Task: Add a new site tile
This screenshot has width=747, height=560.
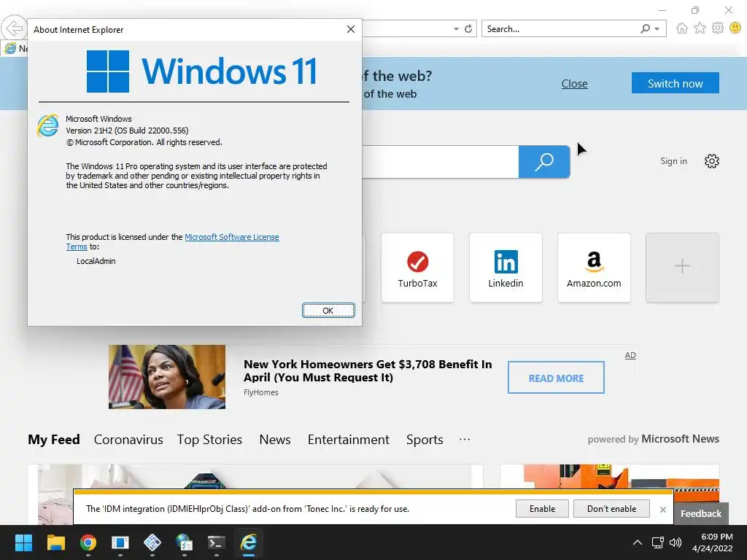Action: (x=682, y=268)
